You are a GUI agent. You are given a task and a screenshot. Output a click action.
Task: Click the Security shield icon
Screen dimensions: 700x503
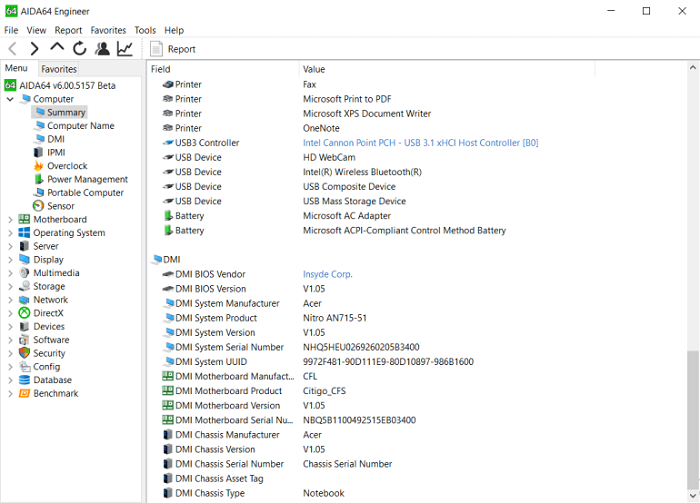click(24, 353)
